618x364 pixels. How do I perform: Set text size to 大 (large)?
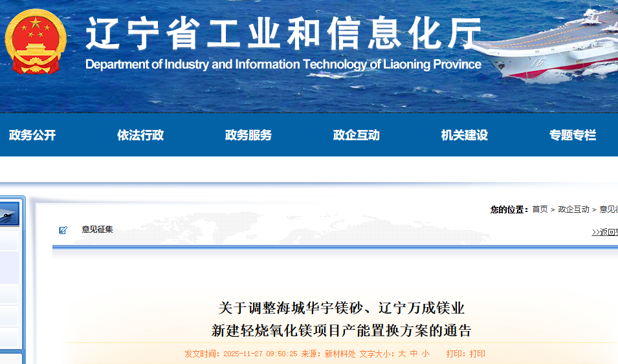(402, 354)
